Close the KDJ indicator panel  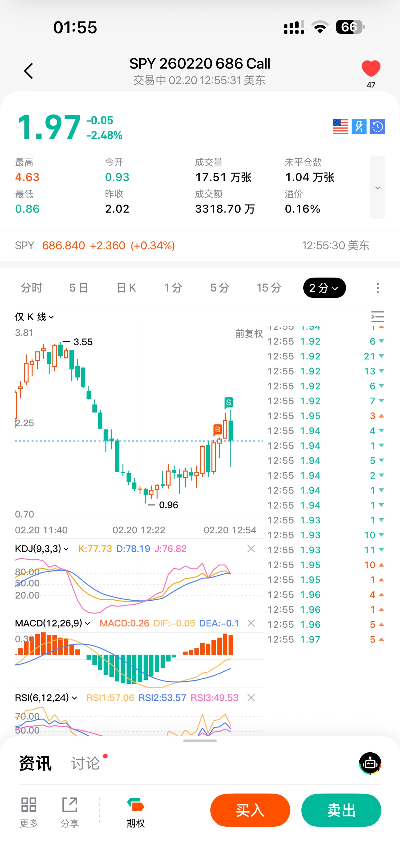[251, 549]
